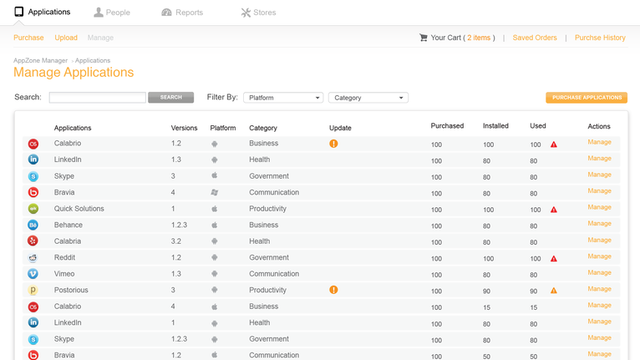Click Manage link for Vimeo
The height and width of the screenshot is (360, 640).
click(599, 273)
